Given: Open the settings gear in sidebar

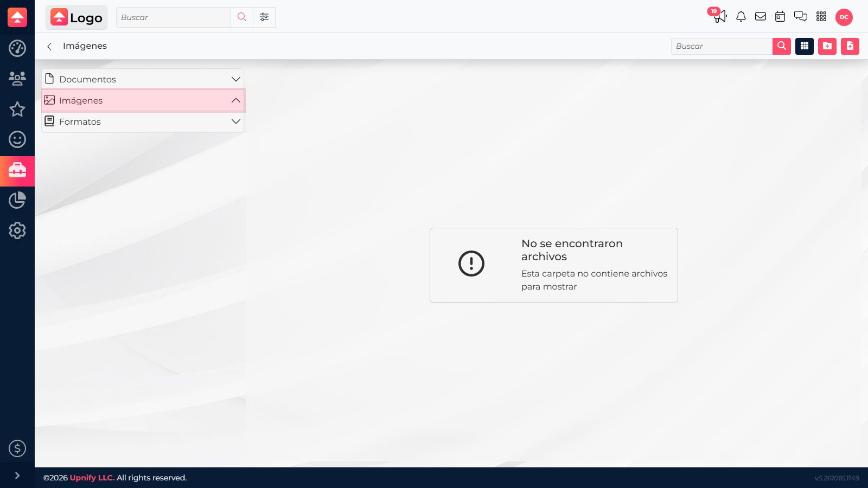Looking at the screenshot, I should 17,230.
